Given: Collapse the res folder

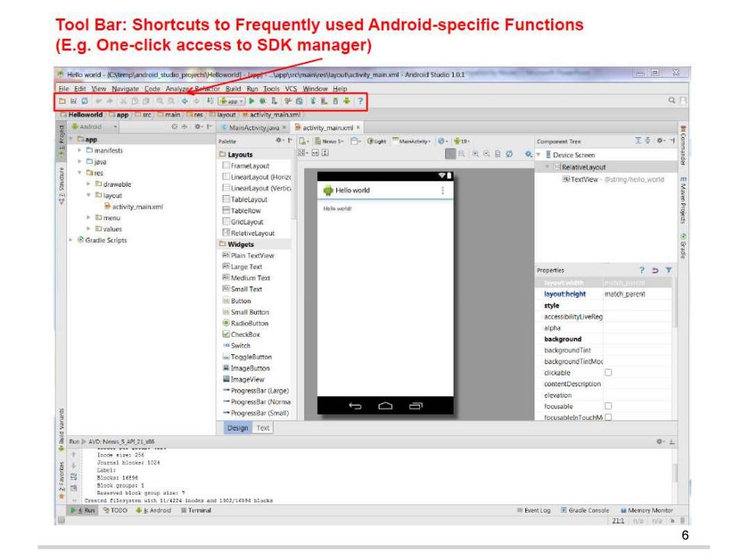Looking at the screenshot, I should (x=79, y=172).
